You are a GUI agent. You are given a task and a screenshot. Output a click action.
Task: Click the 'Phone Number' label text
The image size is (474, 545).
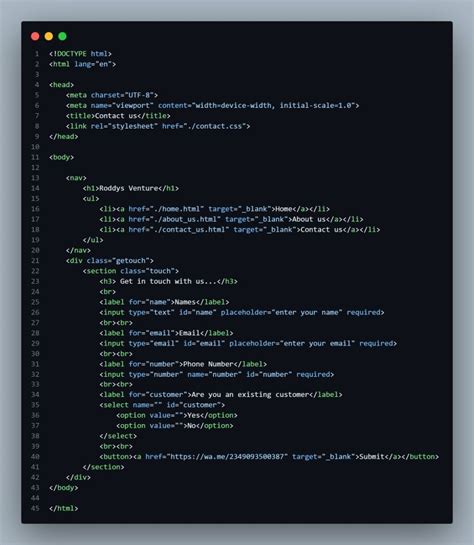pyautogui.click(x=208, y=364)
